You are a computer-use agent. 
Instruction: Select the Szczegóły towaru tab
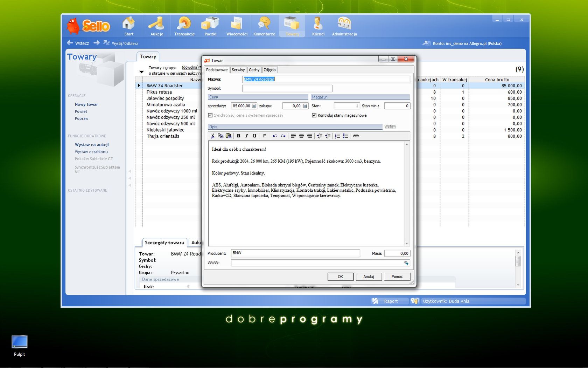click(164, 243)
